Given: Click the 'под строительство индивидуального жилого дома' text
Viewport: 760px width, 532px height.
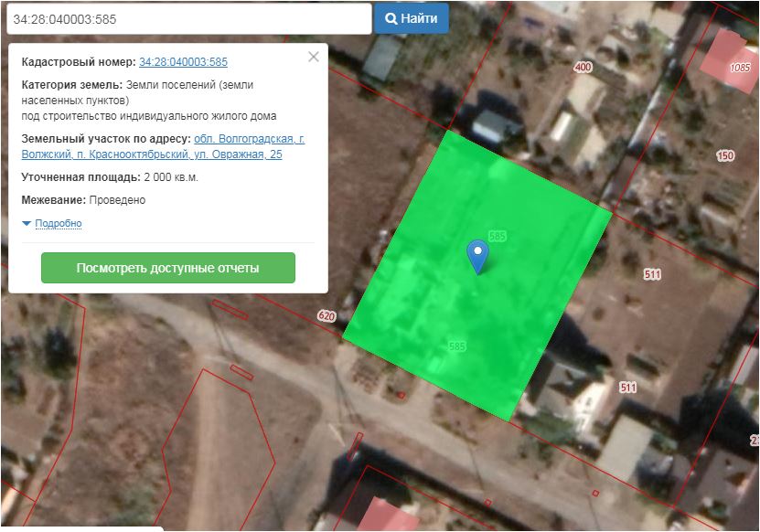Looking at the screenshot, I should [149, 116].
